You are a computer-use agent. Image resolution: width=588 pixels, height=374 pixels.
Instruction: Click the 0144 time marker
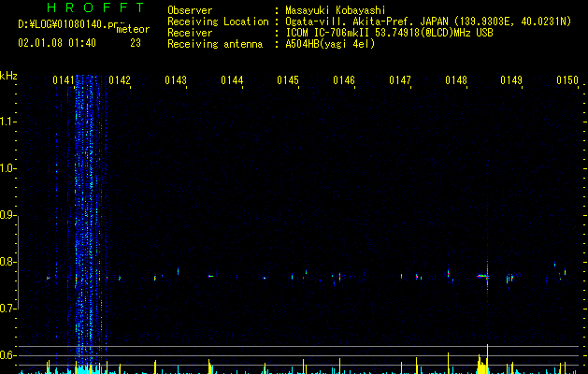(232, 80)
